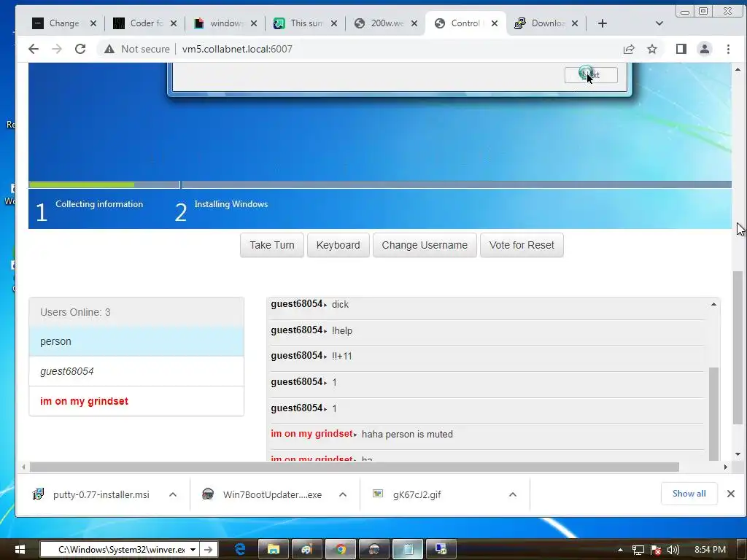Screen dimensions: 747x560
Task: Expand putty-0.77-installer.msi options chevron
Action: click(x=173, y=495)
